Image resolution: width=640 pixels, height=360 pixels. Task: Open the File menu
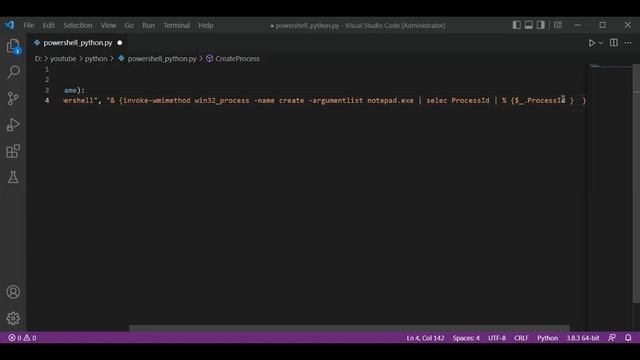(x=29, y=25)
